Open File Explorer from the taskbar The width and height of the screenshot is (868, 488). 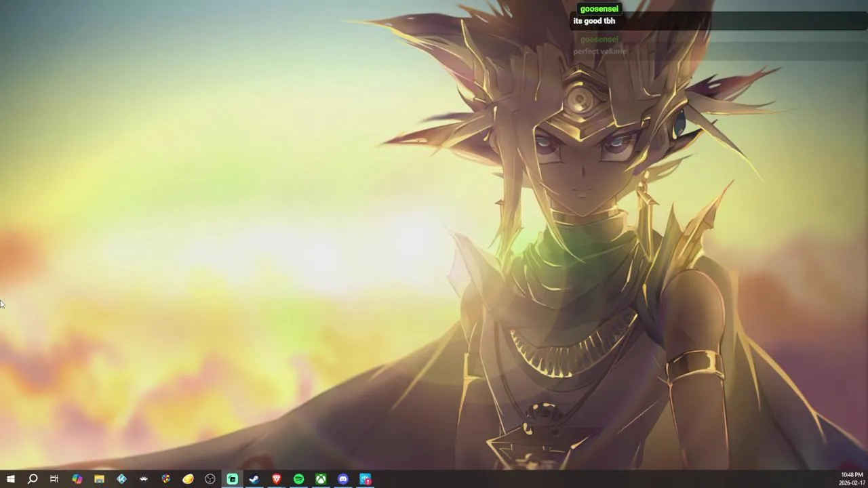[99, 479]
